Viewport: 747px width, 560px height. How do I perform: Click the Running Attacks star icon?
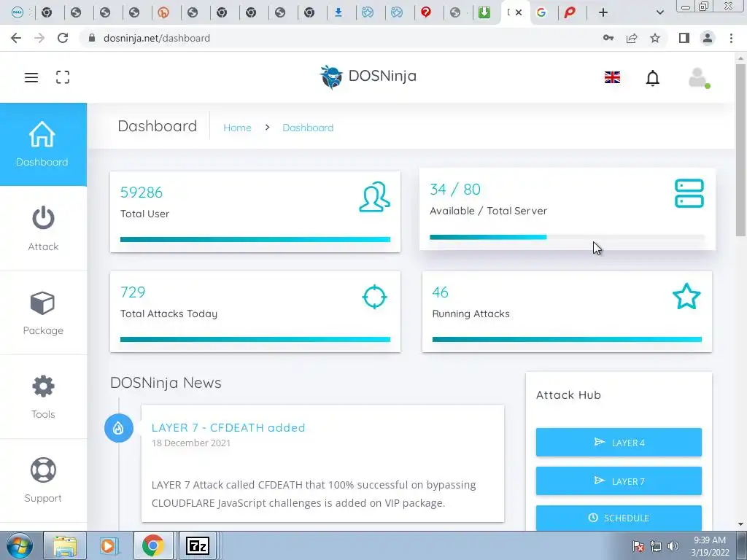(686, 296)
